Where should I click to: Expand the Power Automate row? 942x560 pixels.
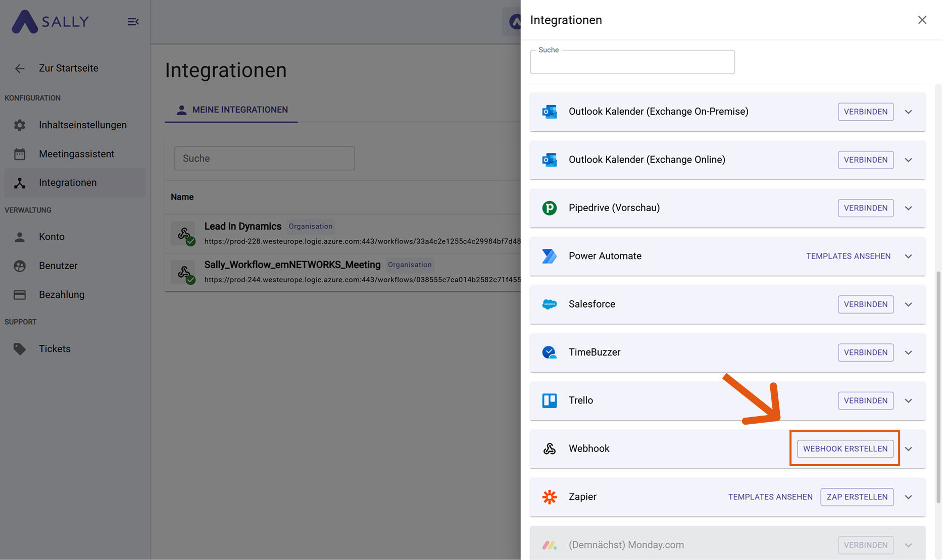point(909,256)
